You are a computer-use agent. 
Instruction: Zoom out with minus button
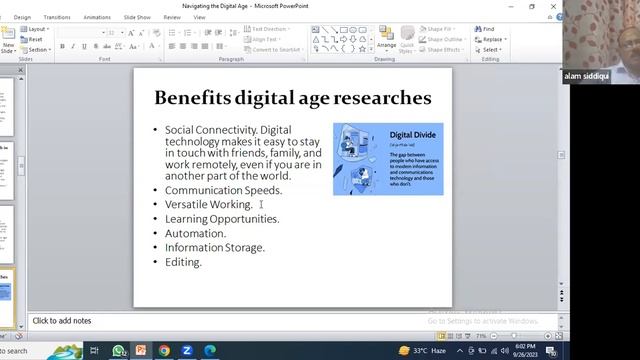click(x=494, y=336)
